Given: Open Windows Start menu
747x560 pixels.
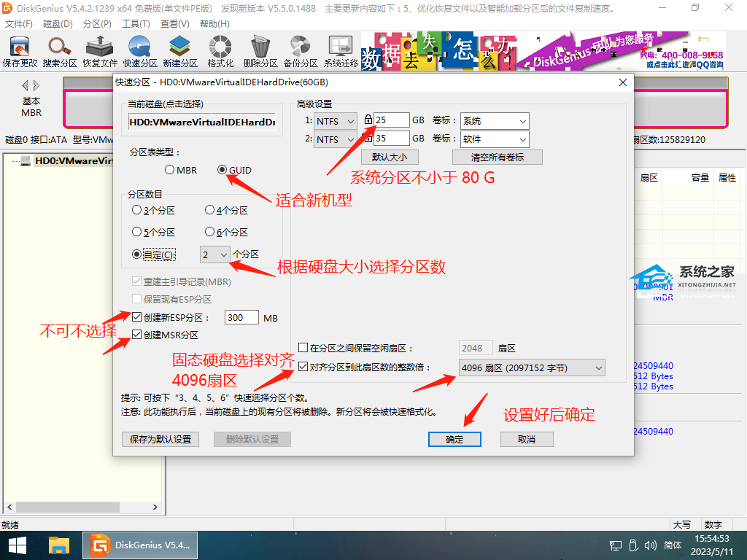Looking at the screenshot, I should pos(18,545).
